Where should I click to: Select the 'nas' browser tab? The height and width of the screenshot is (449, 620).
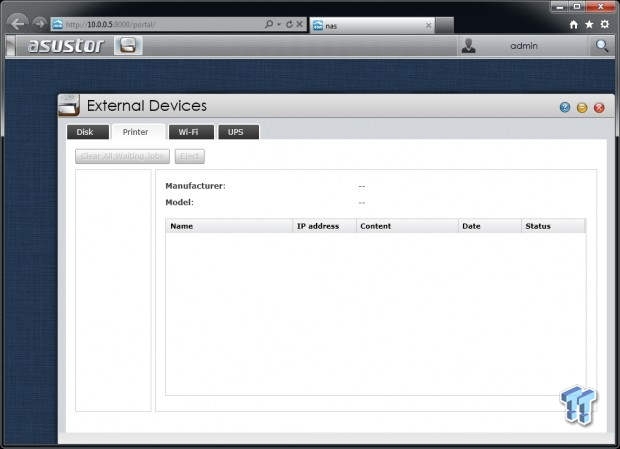pos(372,26)
